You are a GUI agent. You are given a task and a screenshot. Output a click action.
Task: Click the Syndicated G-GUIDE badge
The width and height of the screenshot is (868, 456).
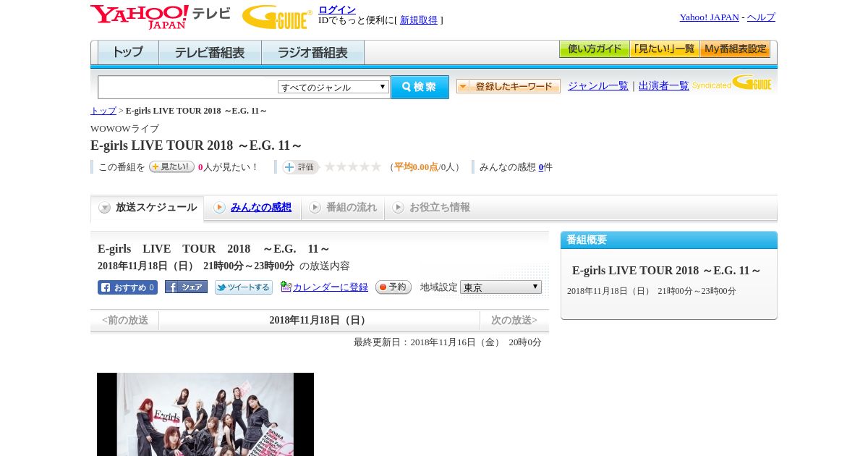tap(732, 83)
